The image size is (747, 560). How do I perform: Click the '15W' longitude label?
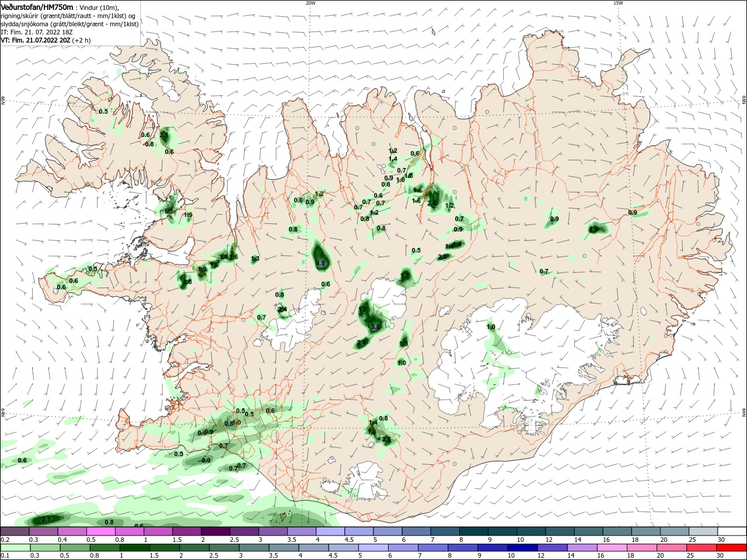click(x=618, y=3)
